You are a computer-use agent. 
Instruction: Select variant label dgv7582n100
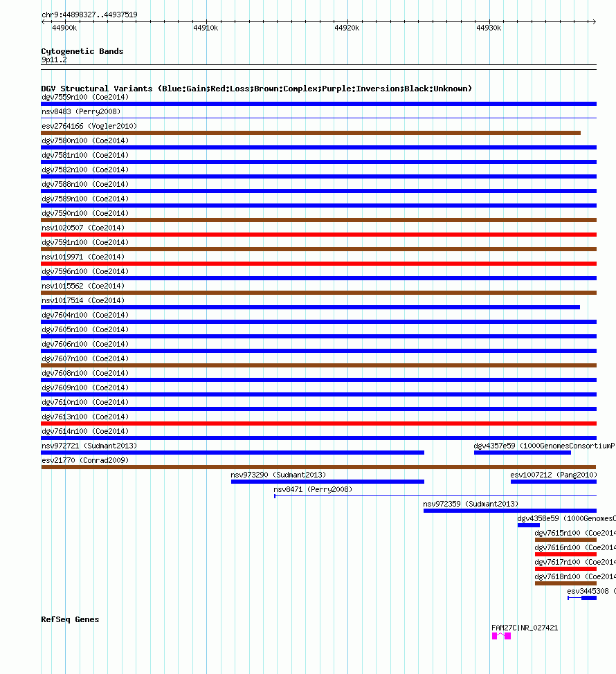point(85,170)
